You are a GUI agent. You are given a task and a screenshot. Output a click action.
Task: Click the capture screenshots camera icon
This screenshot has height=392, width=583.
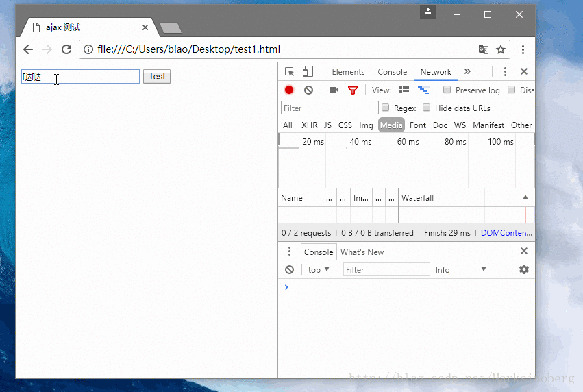334,90
